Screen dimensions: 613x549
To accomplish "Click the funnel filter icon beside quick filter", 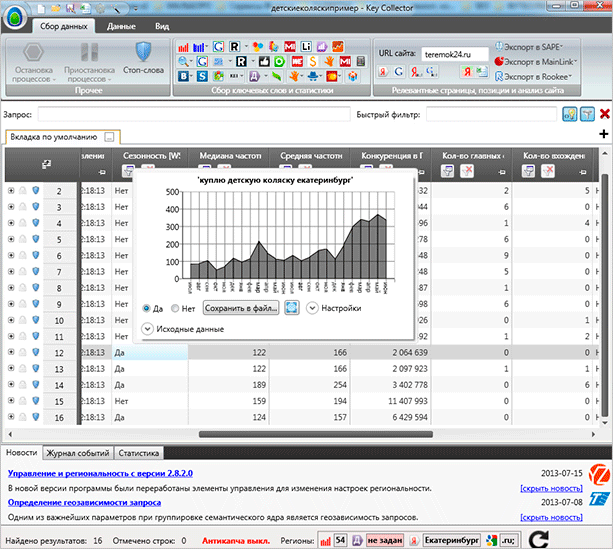I will pos(586,114).
